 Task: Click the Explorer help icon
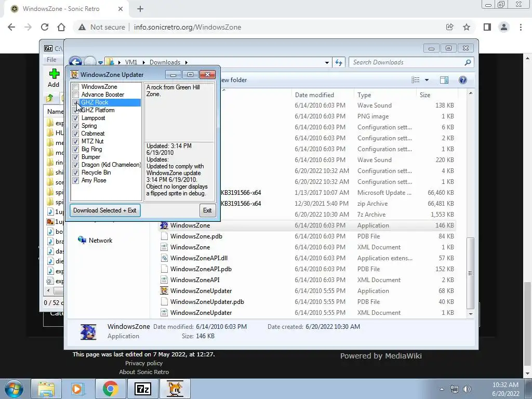(x=463, y=80)
